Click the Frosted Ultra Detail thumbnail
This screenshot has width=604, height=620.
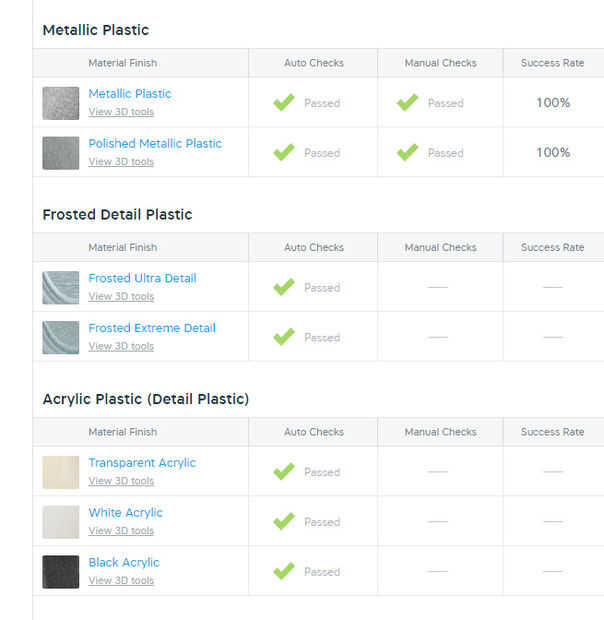tap(60, 287)
